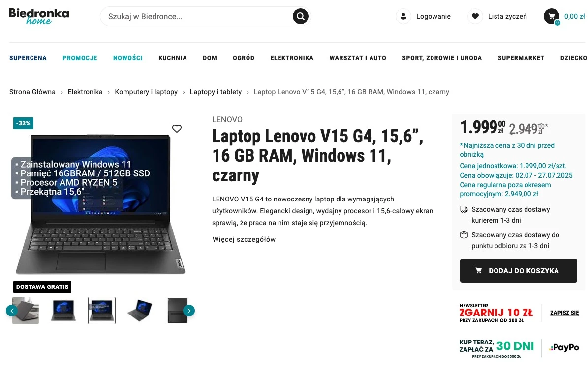Show previous thumbnails with left carousel arrow

(12, 311)
